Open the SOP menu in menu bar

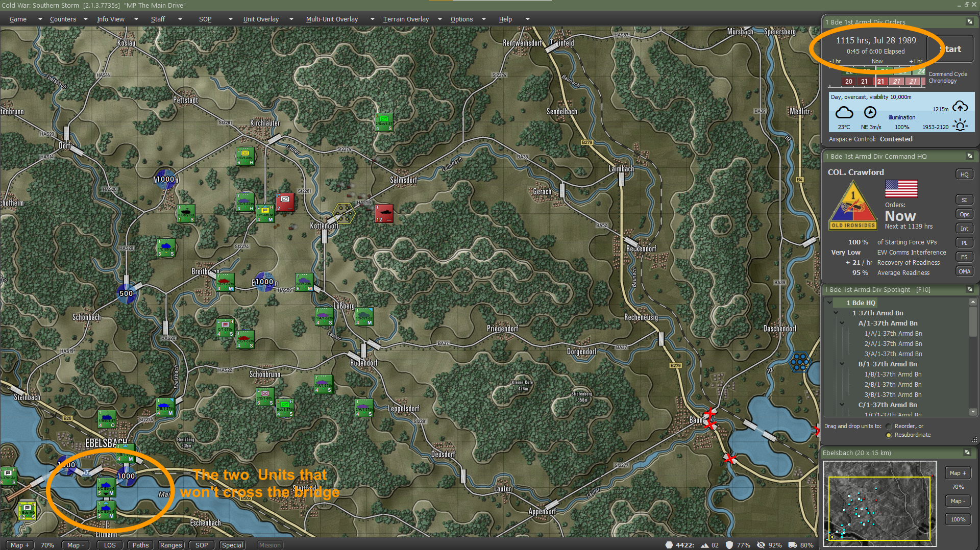click(205, 19)
